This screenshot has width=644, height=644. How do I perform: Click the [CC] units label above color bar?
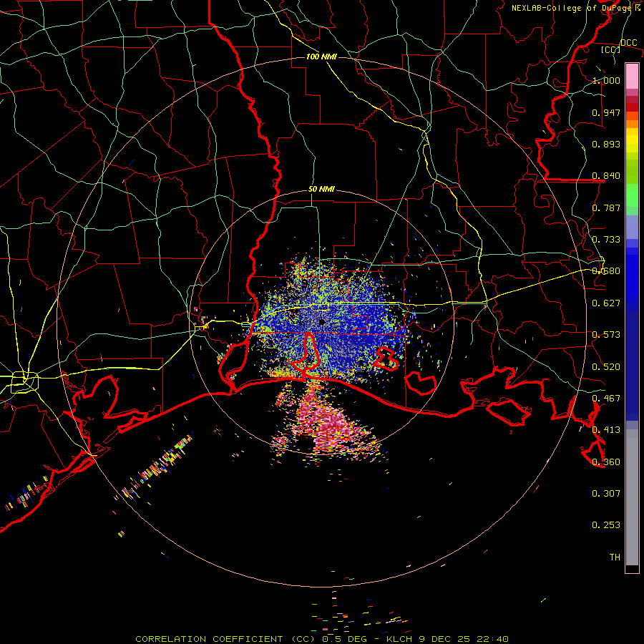[x=611, y=49]
